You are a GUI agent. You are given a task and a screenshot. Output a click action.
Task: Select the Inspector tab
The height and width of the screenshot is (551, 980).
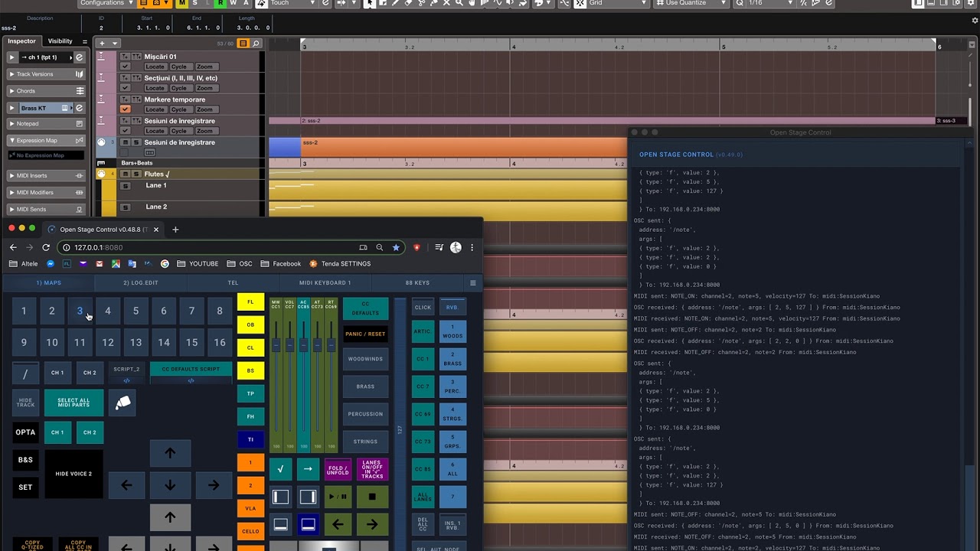[x=22, y=41]
